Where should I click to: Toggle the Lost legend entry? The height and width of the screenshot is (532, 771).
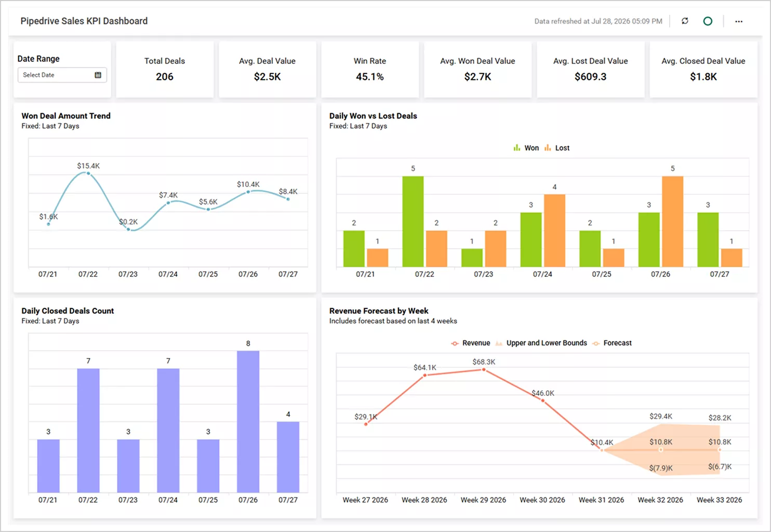[x=557, y=148]
